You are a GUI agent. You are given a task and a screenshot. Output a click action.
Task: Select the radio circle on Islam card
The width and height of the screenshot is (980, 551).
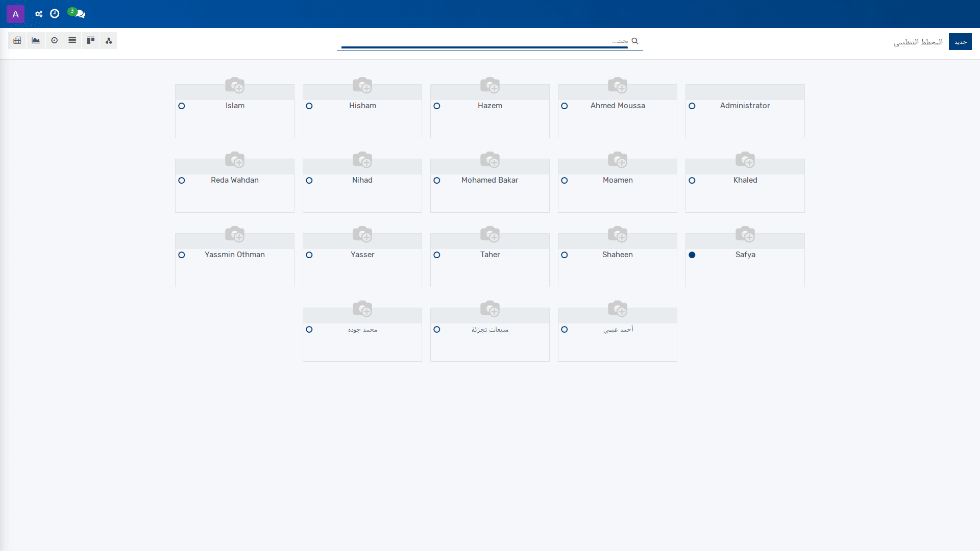(182, 106)
